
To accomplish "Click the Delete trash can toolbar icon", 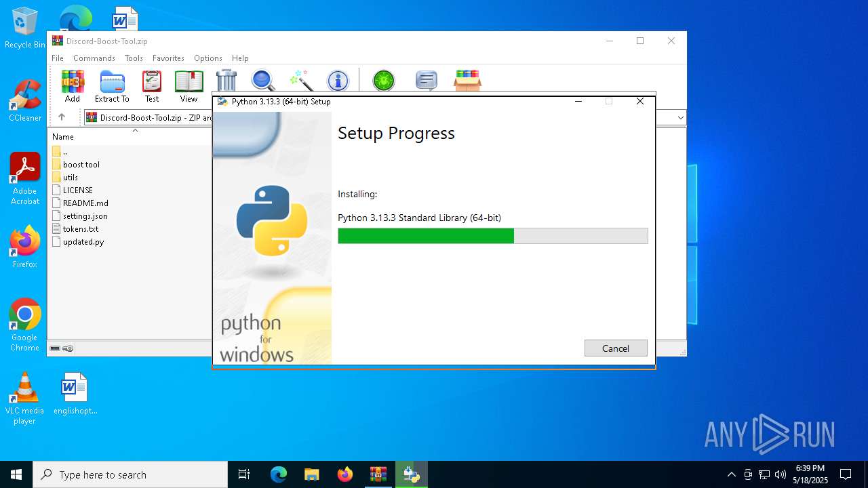I will 226,81.
